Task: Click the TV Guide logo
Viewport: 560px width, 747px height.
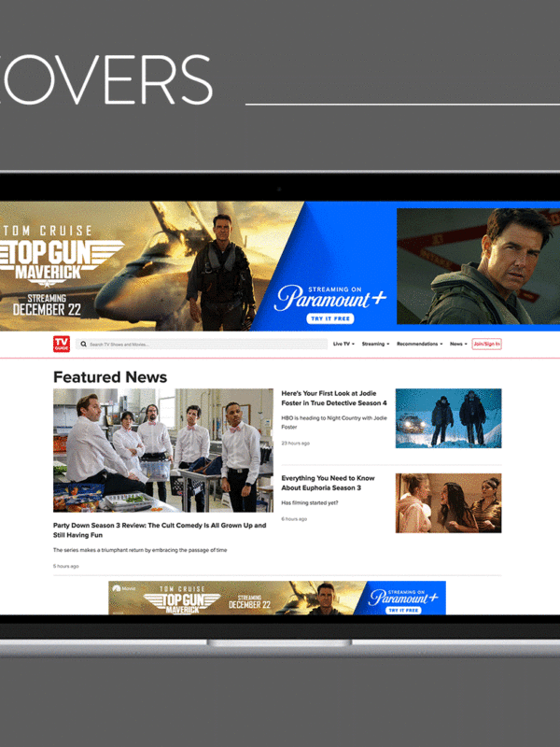Action: [62, 344]
